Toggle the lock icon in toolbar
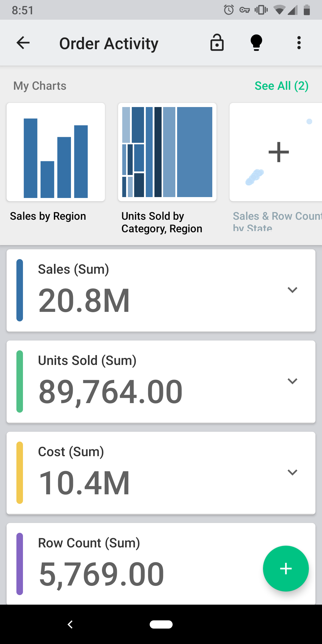The width and height of the screenshot is (322, 644). tap(217, 43)
